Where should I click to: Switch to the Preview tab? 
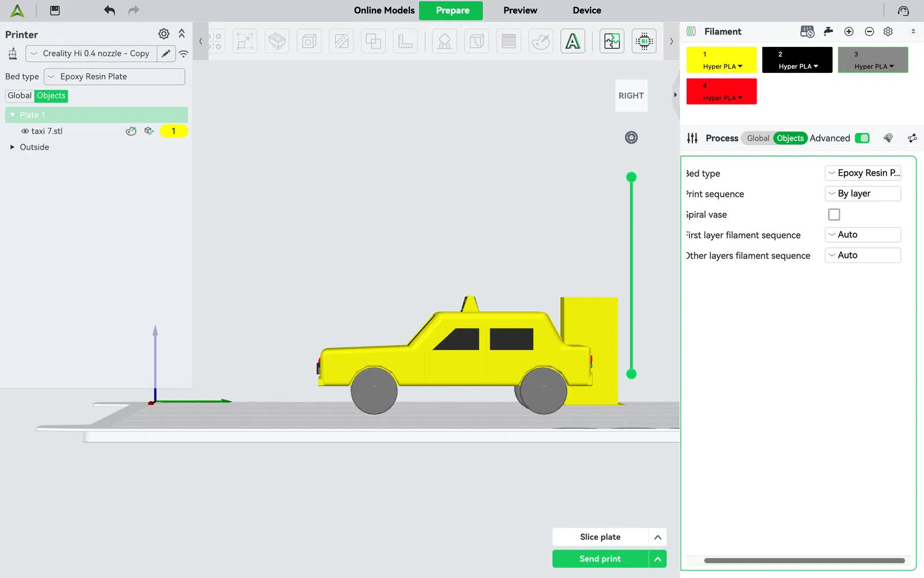(x=520, y=10)
